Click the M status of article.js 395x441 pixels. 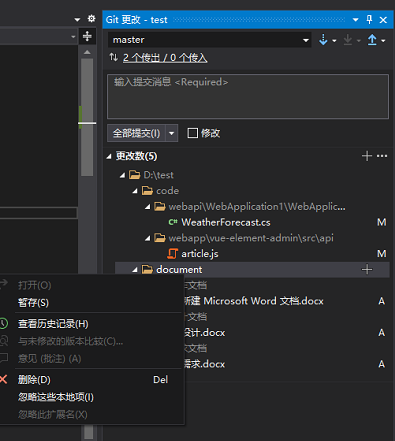(x=382, y=254)
